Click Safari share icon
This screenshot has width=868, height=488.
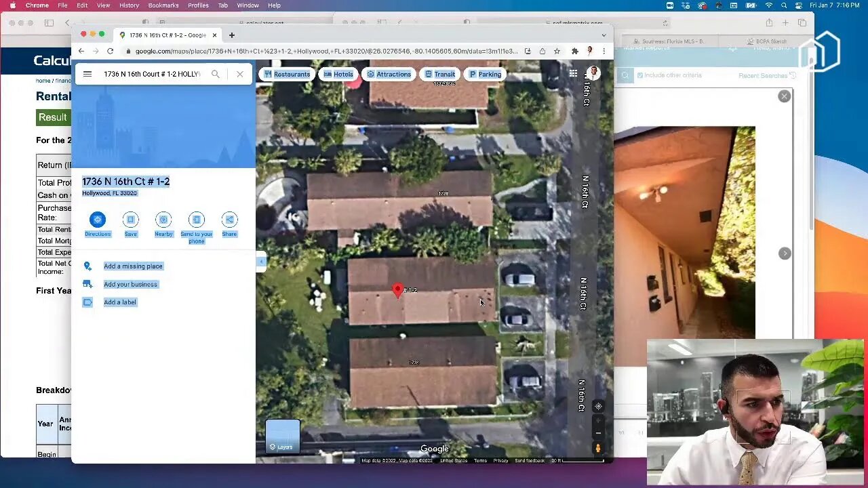(x=768, y=23)
